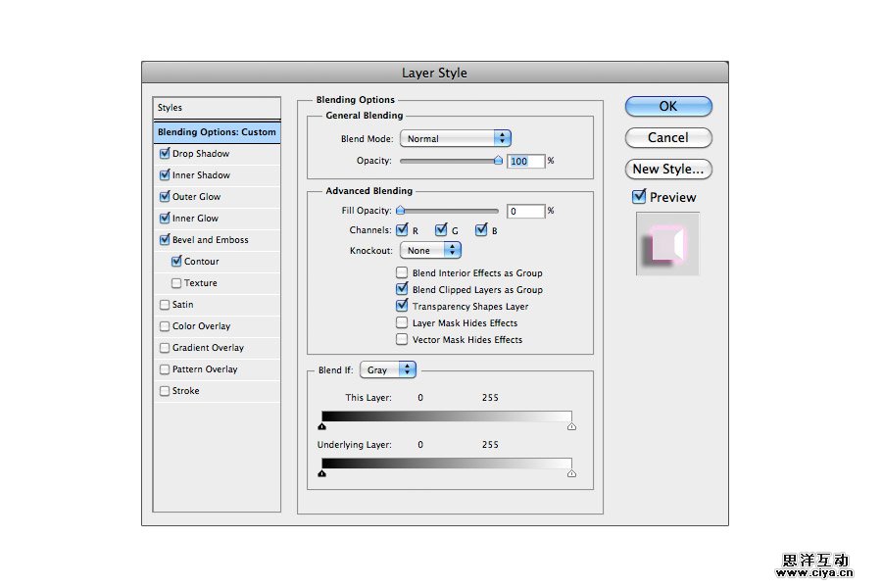The image size is (882, 588).
Task: Open Gradient Overlay settings by its label
Action: [208, 348]
